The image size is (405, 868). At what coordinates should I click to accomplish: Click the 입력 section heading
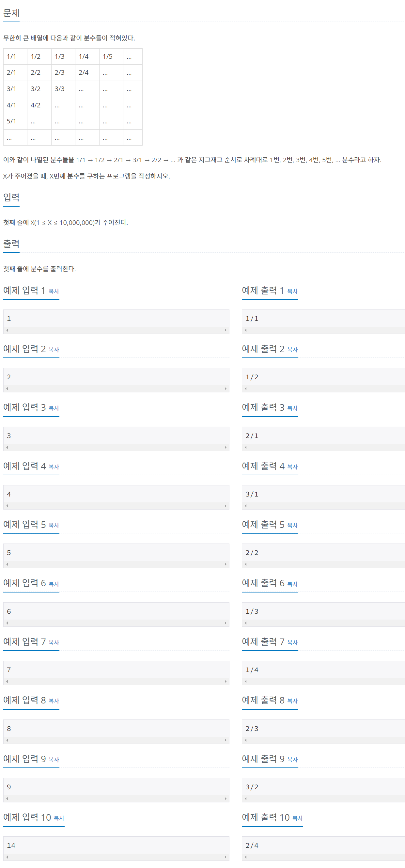11,197
